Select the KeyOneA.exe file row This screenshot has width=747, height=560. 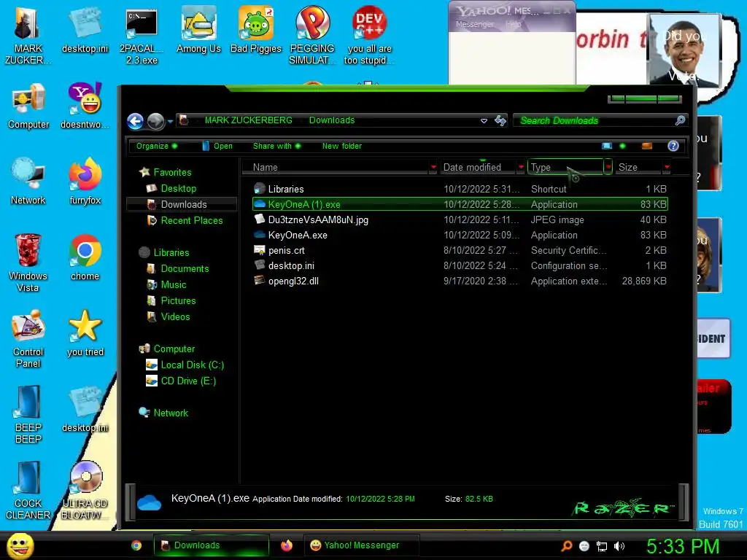tap(460, 235)
